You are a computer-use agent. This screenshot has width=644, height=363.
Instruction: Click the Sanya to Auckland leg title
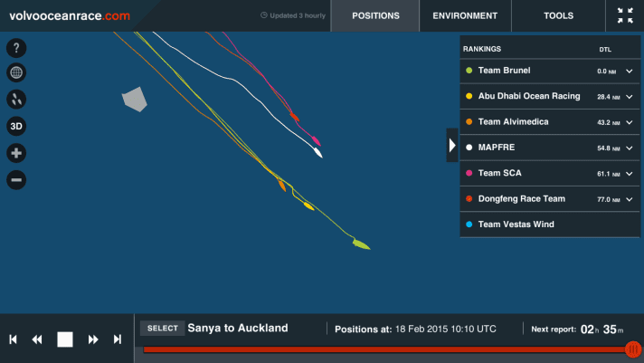point(238,328)
